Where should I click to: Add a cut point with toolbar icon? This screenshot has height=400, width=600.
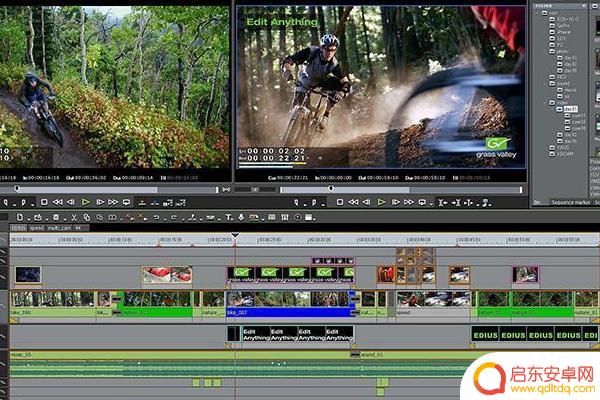coord(192,217)
